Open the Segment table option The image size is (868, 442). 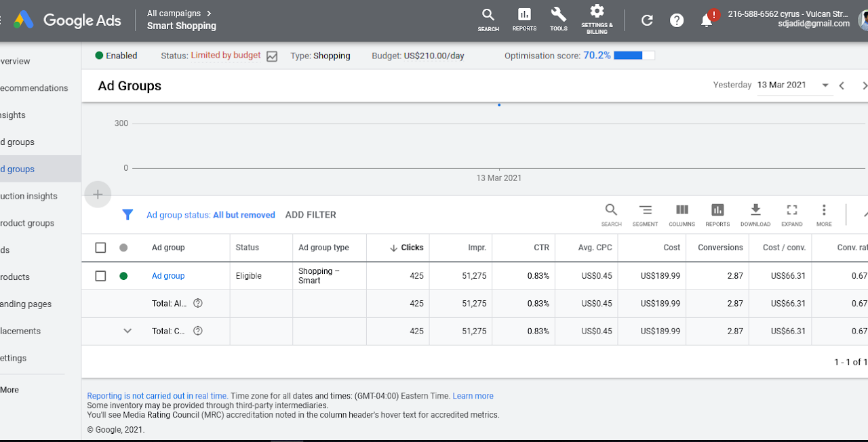[x=646, y=215]
